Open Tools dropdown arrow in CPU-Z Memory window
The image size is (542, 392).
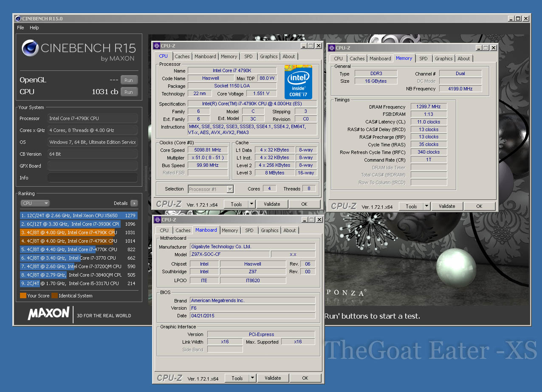tap(426, 206)
